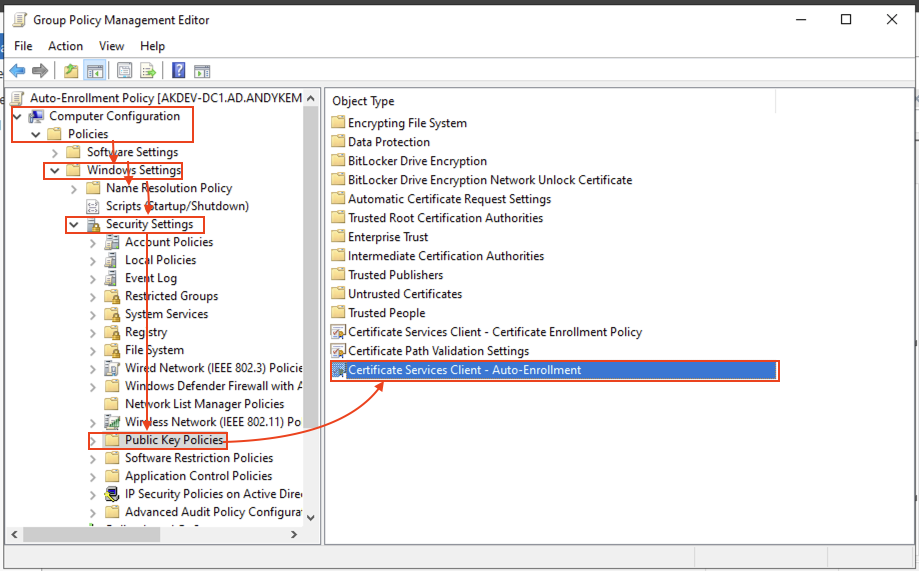Maximize the Group Policy Management Editor window

[x=846, y=19]
